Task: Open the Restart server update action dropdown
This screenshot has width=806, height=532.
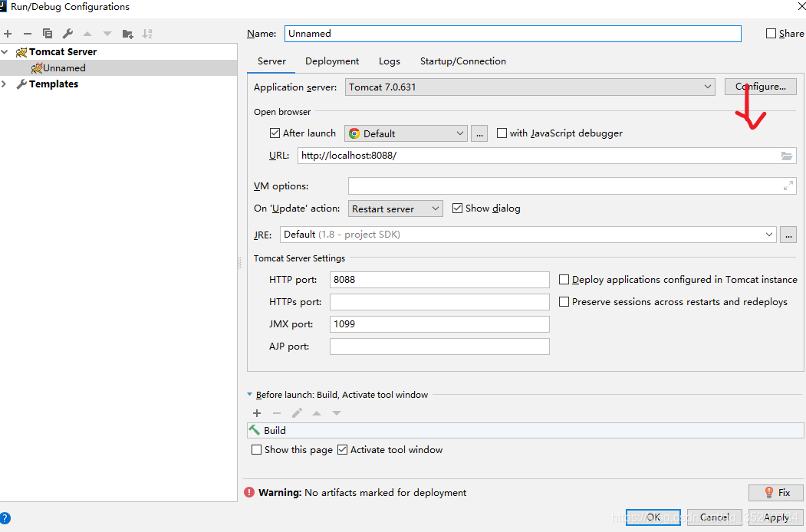Action: 395,209
